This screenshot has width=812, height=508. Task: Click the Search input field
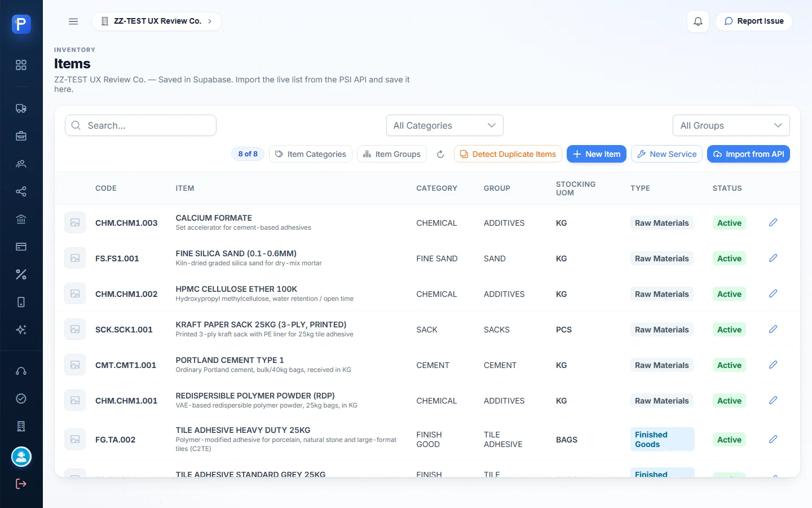coord(141,125)
